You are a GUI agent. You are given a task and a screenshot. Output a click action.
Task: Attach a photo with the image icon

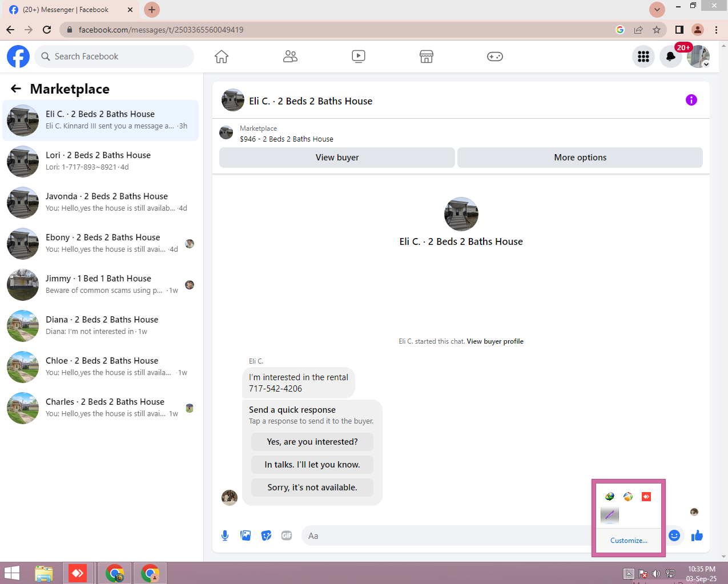click(x=246, y=535)
